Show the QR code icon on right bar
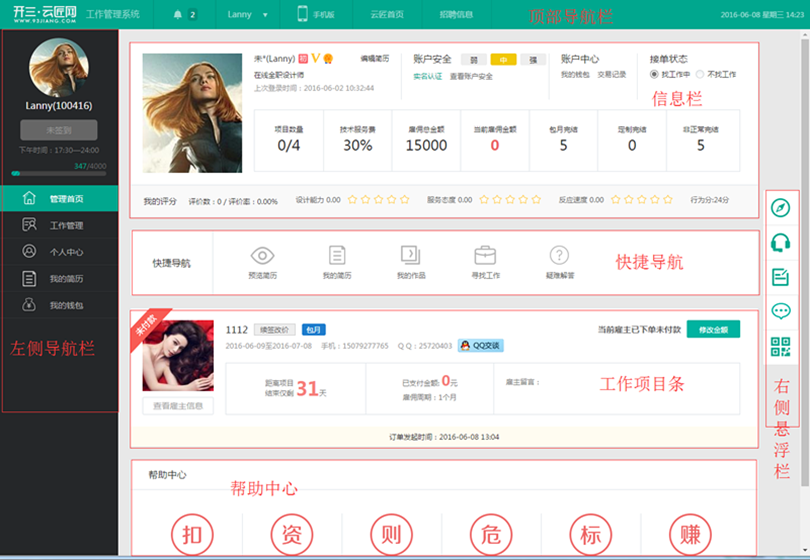 (x=781, y=347)
